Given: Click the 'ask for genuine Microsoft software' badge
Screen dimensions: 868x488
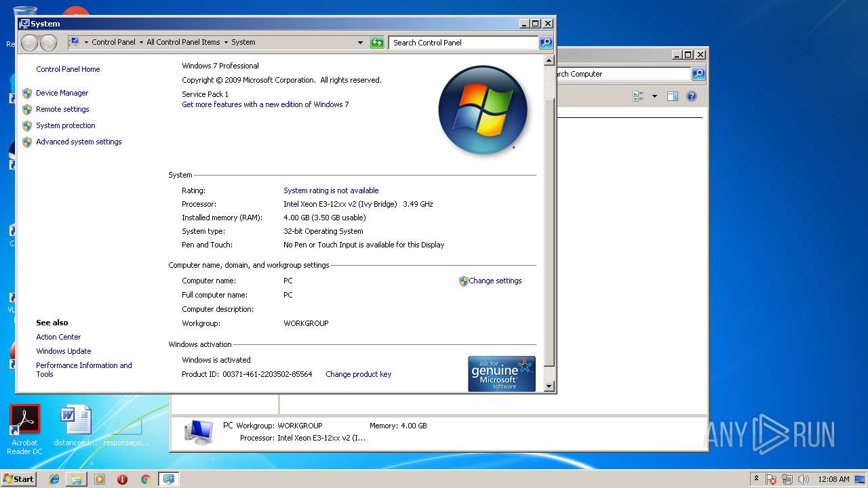Looking at the screenshot, I should click(502, 373).
